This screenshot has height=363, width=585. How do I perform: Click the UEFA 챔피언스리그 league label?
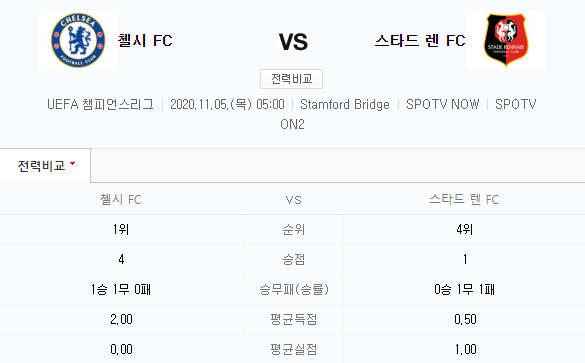(x=100, y=104)
